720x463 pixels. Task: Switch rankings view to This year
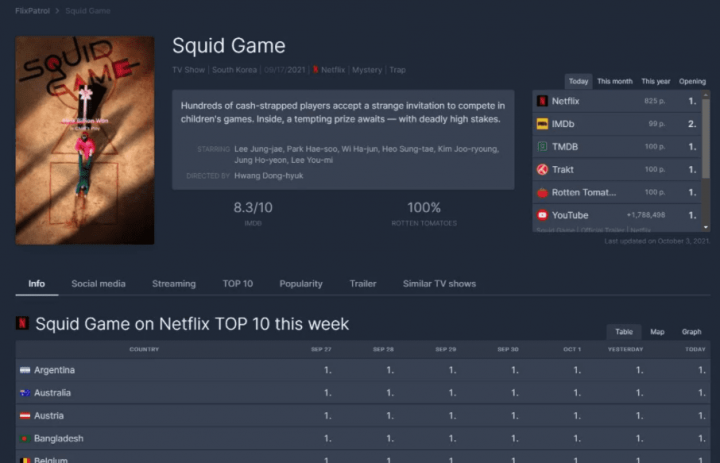click(x=655, y=81)
